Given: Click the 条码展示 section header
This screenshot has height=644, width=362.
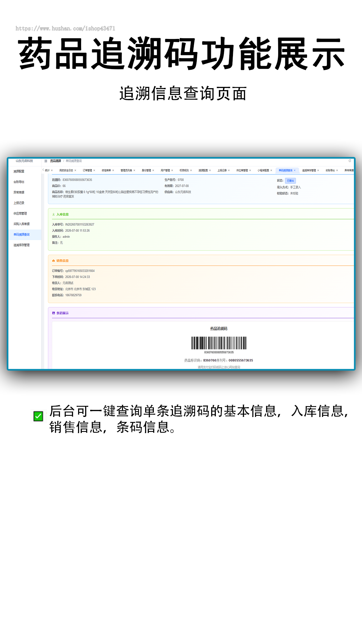Looking at the screenshot, I should tap(62, 313).
